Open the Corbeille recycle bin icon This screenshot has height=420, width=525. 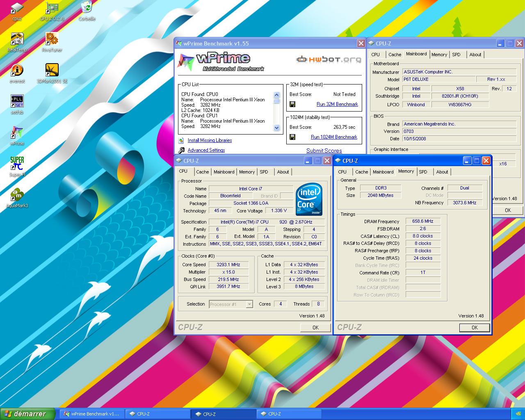87,11
